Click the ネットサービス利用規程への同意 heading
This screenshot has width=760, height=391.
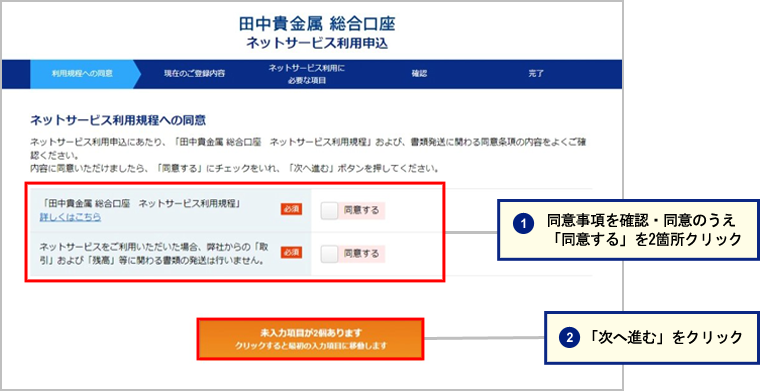point(118,120)
